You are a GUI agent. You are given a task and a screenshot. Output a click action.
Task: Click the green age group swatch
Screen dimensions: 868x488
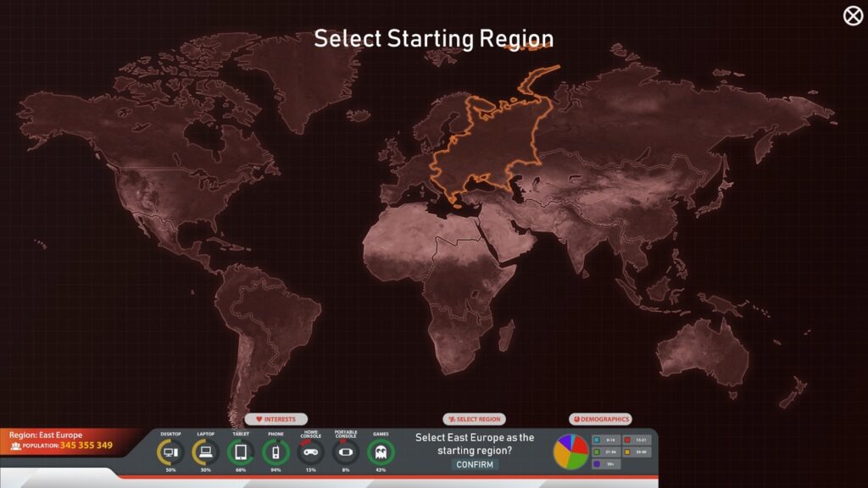click(597, 452)
